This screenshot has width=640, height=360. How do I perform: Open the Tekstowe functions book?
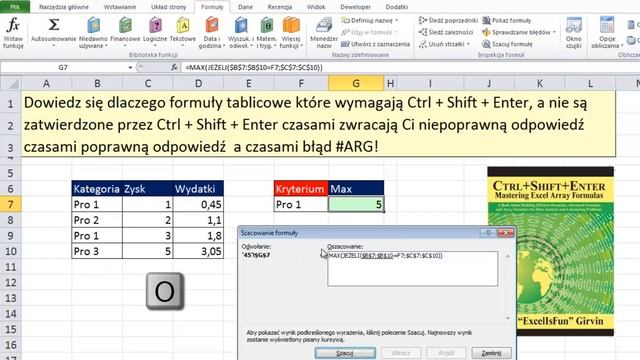pyautogui.click(x=182, y=32)
